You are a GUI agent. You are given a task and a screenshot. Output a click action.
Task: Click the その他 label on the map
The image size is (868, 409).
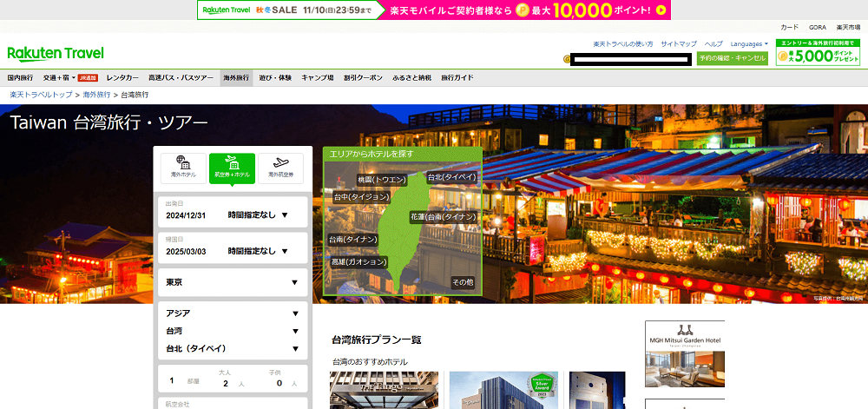(463, 282)
